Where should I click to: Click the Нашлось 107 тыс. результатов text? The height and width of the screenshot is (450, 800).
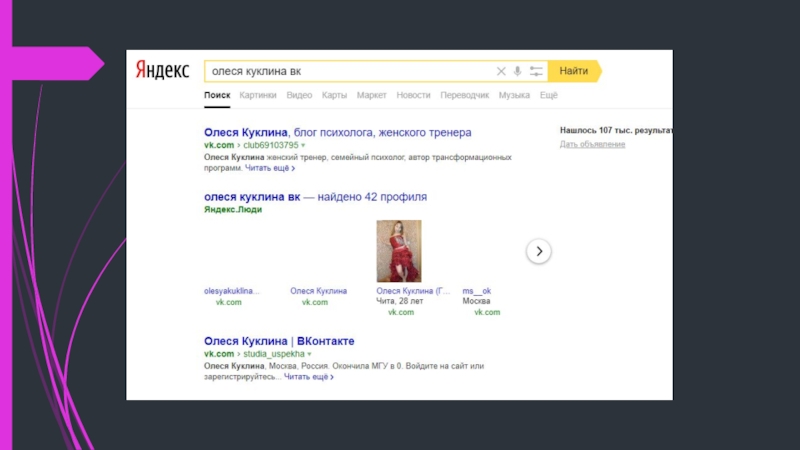[x=616, y=131]
